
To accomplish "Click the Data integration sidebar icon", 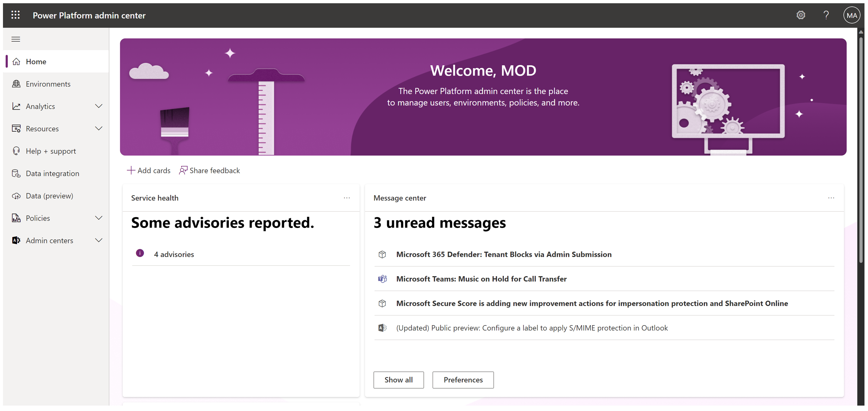I will [x=16, y=173].
